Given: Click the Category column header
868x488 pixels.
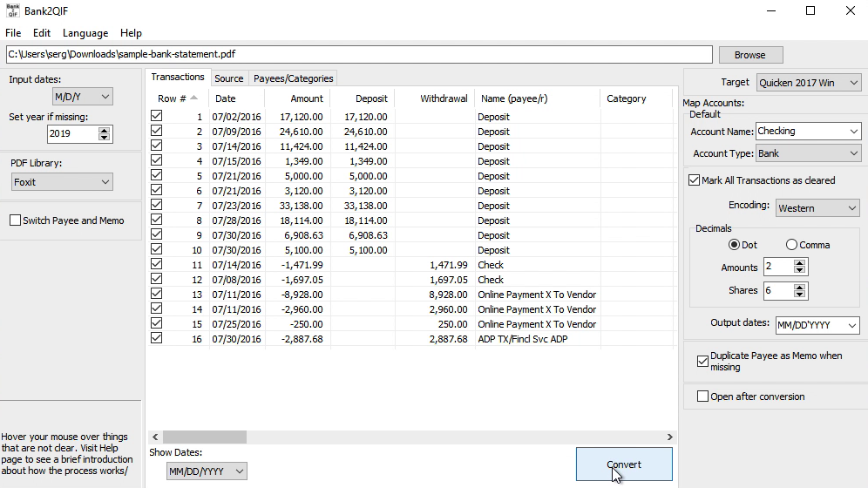Looking at the screenshot, I should 636,98.
